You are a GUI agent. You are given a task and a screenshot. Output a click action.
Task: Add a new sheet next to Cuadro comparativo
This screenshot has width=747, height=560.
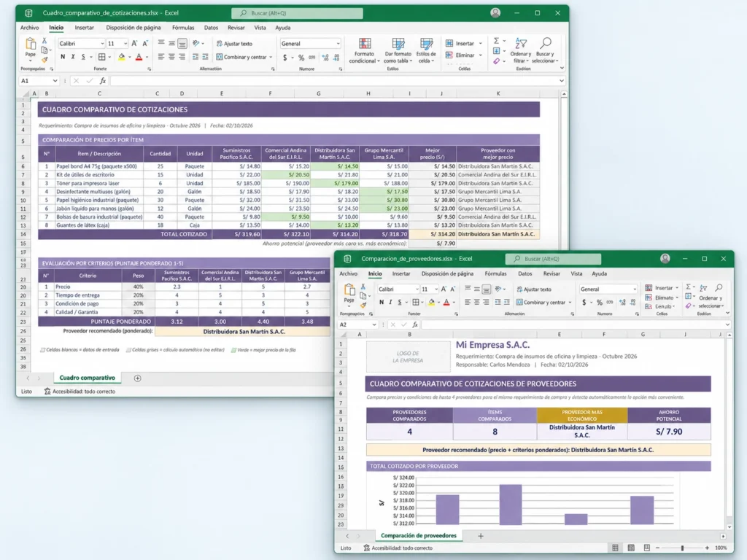click(x=137, y=378)
